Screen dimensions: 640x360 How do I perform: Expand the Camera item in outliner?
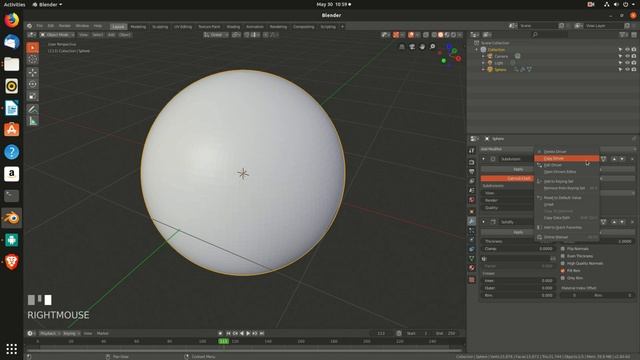(x=483, y=56)
